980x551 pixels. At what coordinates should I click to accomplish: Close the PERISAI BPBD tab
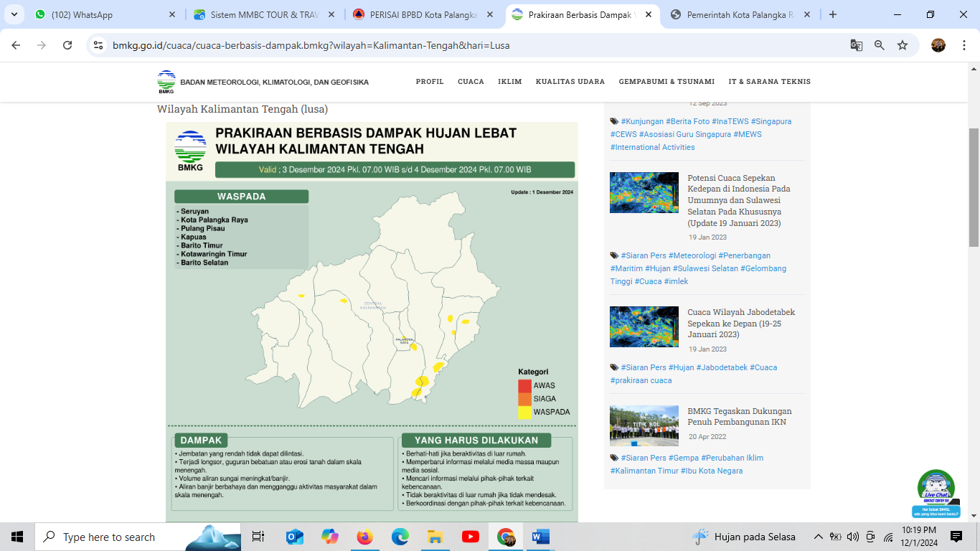(x=491, y=14)
